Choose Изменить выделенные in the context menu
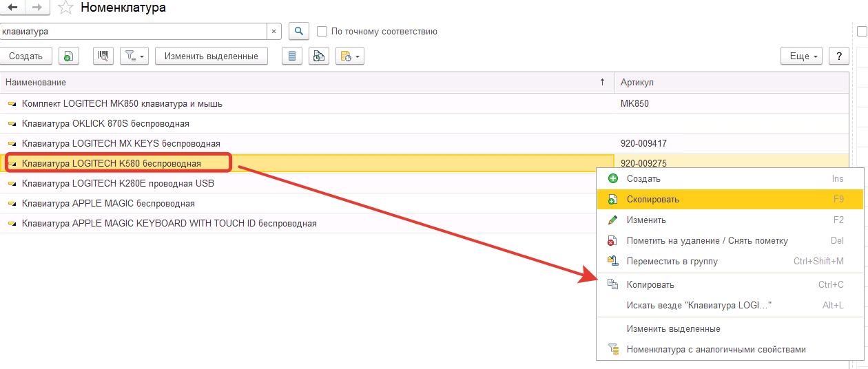Viewport: 868px width, 369px height. point(730,328)
